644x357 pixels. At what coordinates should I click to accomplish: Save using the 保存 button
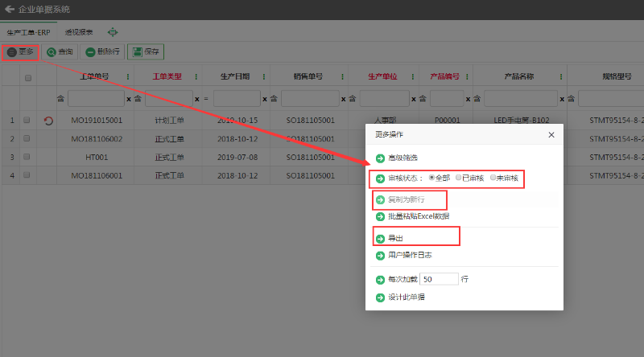coord(146,52)
